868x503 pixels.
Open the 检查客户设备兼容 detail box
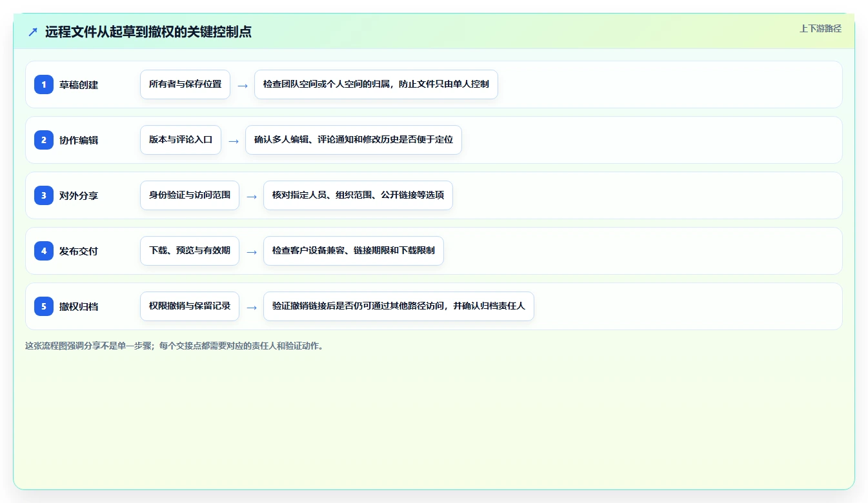(354, 251)
